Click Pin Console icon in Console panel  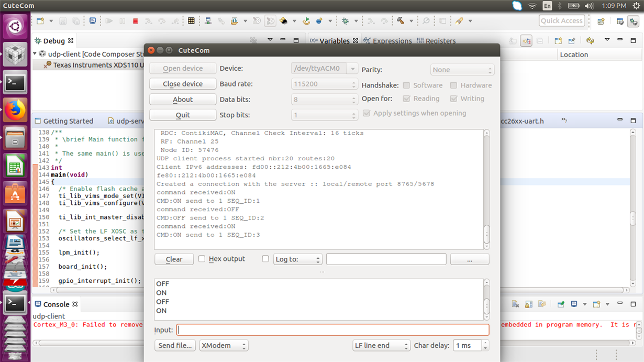561,304
